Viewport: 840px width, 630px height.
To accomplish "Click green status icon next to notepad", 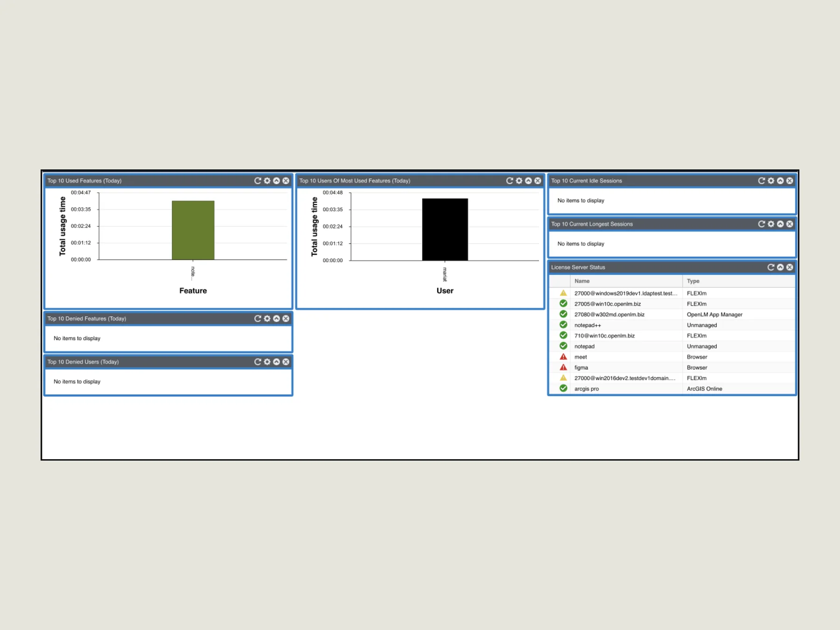I will pos(563,346).
